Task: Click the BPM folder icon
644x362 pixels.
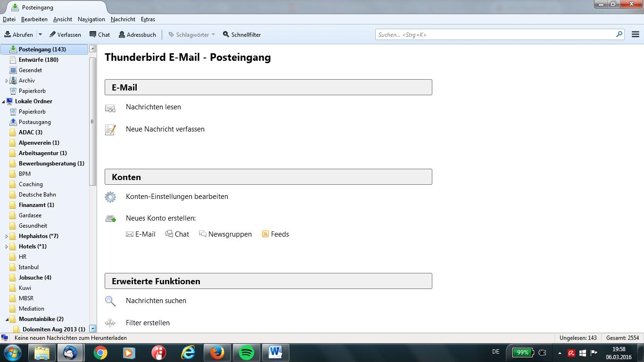Action: coord(13,173)
